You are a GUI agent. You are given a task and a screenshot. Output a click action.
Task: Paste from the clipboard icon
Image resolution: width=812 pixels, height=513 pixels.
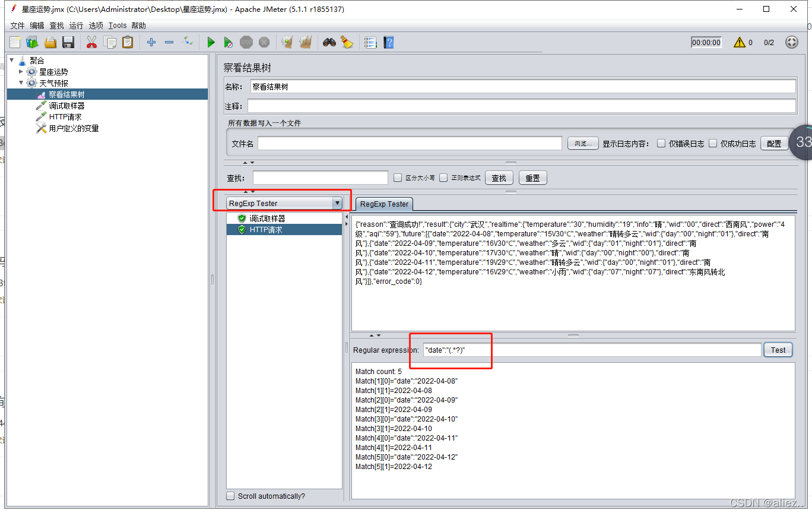tap(128, 42)
